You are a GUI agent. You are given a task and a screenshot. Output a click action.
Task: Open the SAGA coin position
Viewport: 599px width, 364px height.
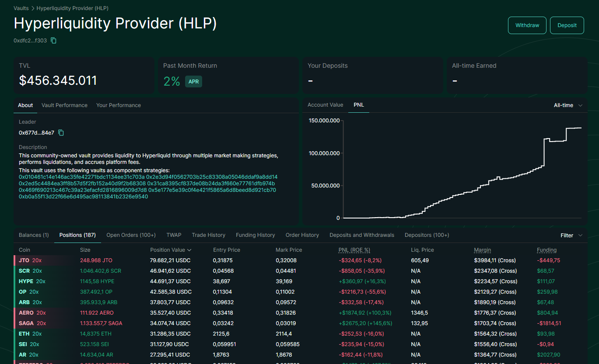(26, 323)
